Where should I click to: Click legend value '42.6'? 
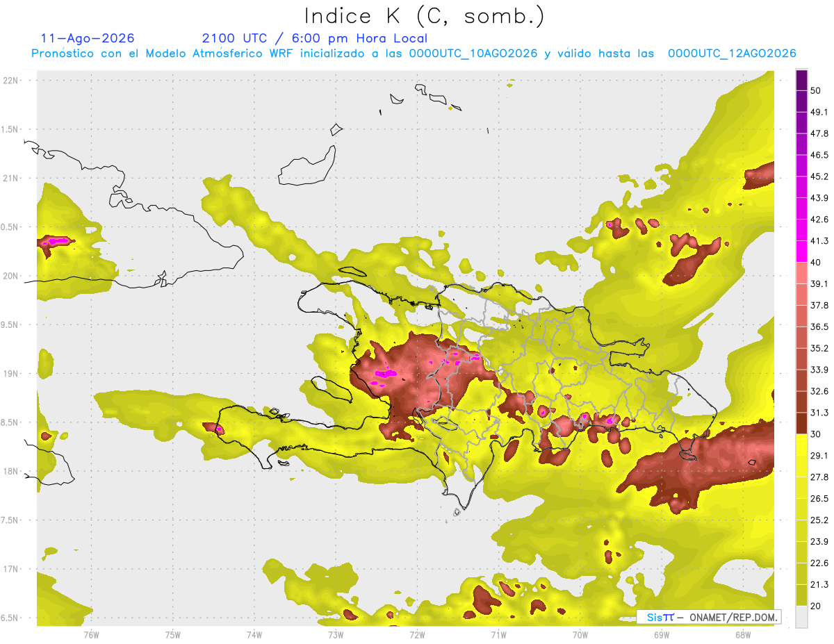819,220
